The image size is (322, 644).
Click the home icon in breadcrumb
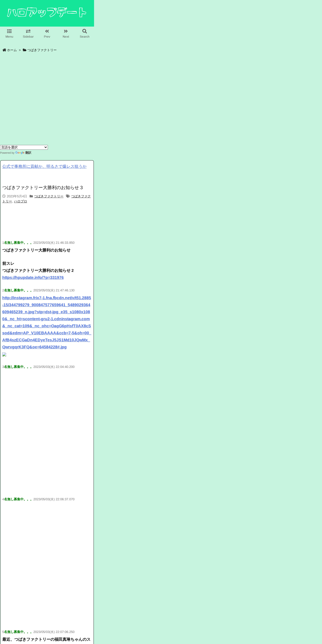point(4,50)
